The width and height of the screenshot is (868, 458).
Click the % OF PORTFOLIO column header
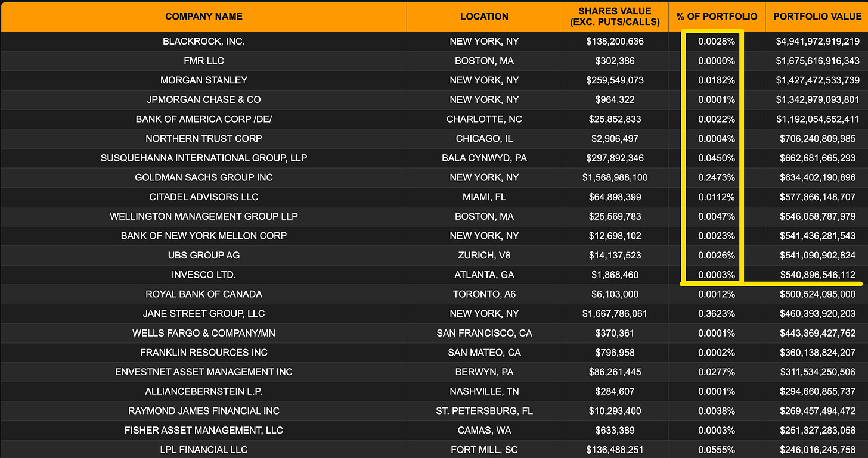click(717, 17)
